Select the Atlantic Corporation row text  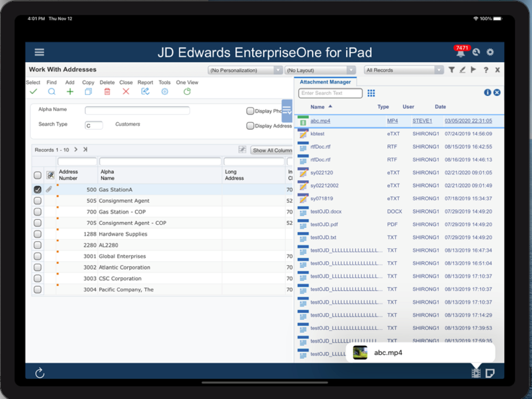pyautogui.click(x=124, y=268)
